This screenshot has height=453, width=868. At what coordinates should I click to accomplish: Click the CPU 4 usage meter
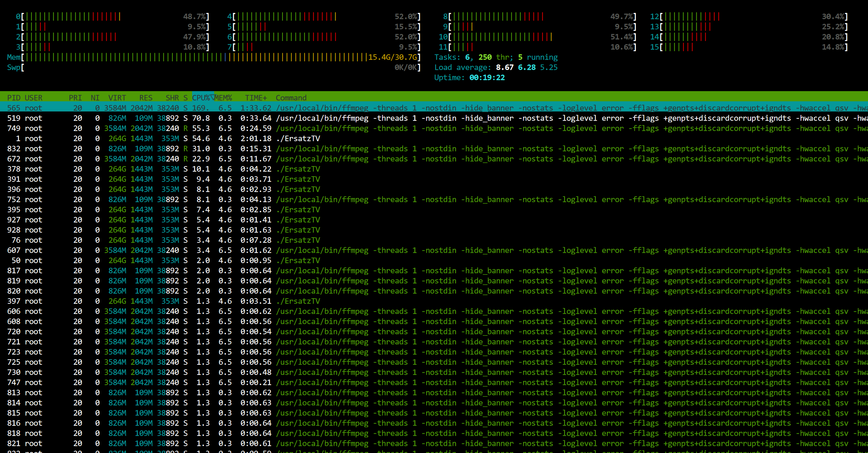click(x=324, y=17)
